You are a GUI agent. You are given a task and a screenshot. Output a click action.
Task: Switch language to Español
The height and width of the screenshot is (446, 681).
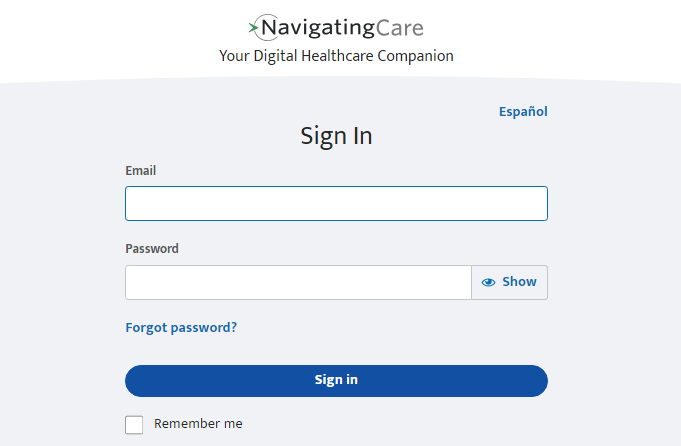(x=523, y=112)
